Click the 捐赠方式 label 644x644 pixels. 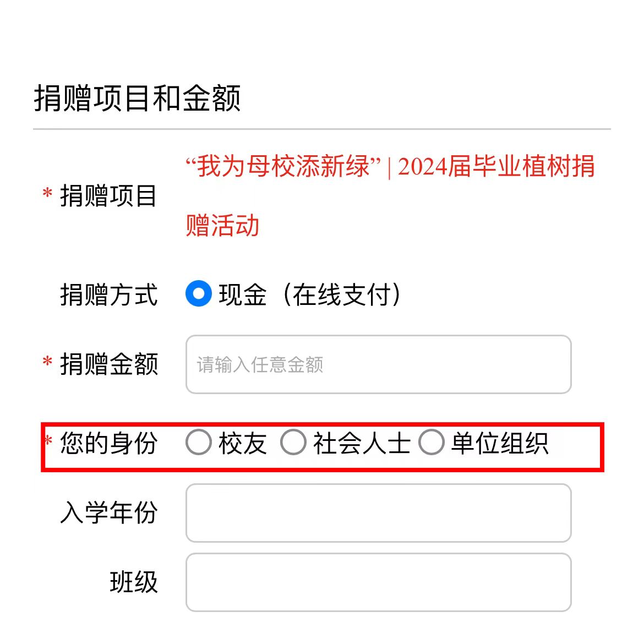(108, 294)
